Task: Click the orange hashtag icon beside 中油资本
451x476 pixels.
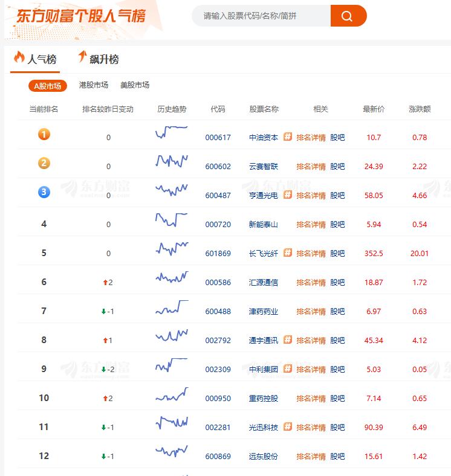Action: point(288,137)
